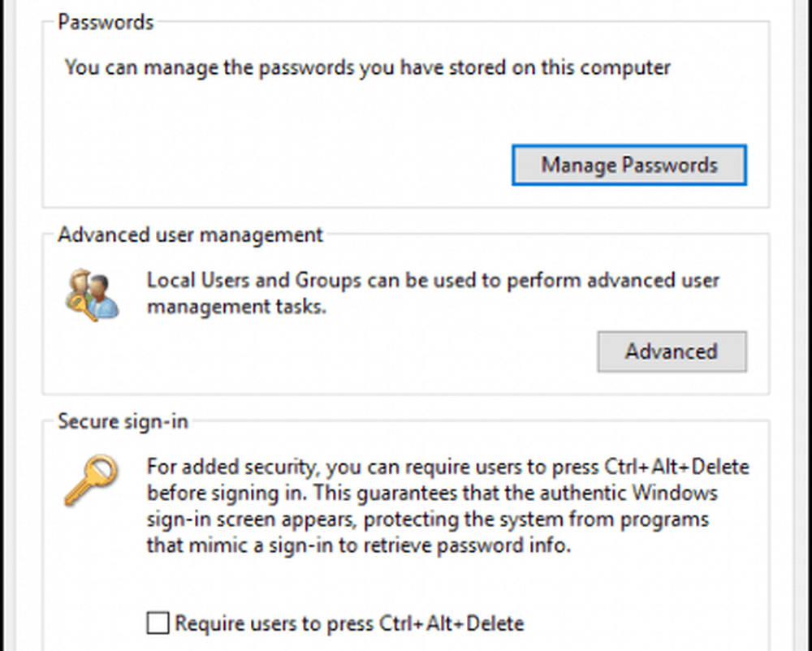Click the Local Users and Groups icon
Viewport: 812px width, 651px height.
tap(91, 295)
